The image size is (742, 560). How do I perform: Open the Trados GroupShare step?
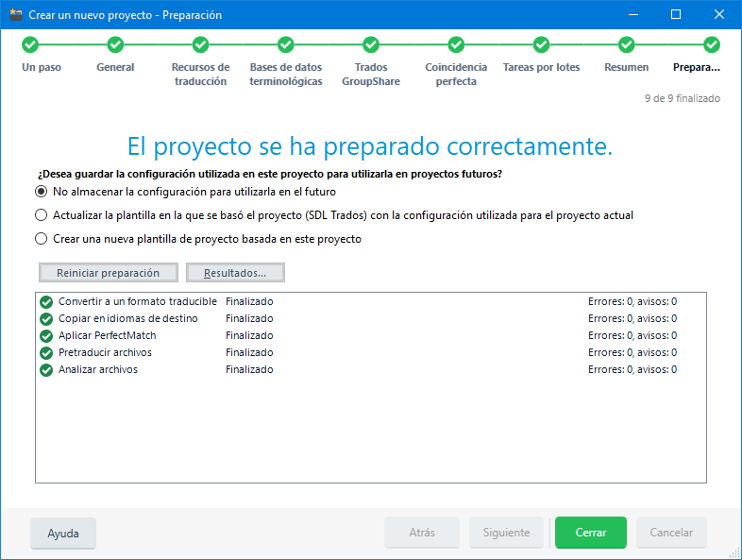370,75
